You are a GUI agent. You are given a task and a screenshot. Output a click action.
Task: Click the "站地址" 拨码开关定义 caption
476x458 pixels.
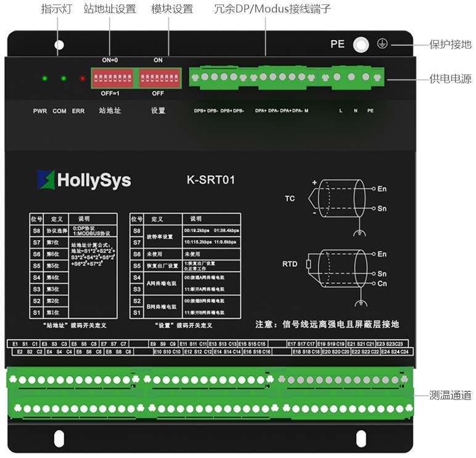tap(75, 325)
